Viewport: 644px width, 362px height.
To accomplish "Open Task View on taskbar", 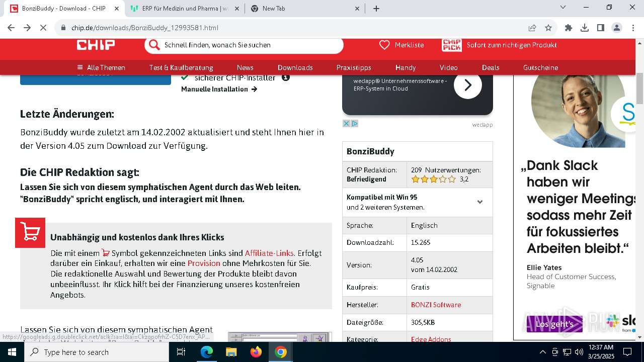I will click(x=181, y=352).
